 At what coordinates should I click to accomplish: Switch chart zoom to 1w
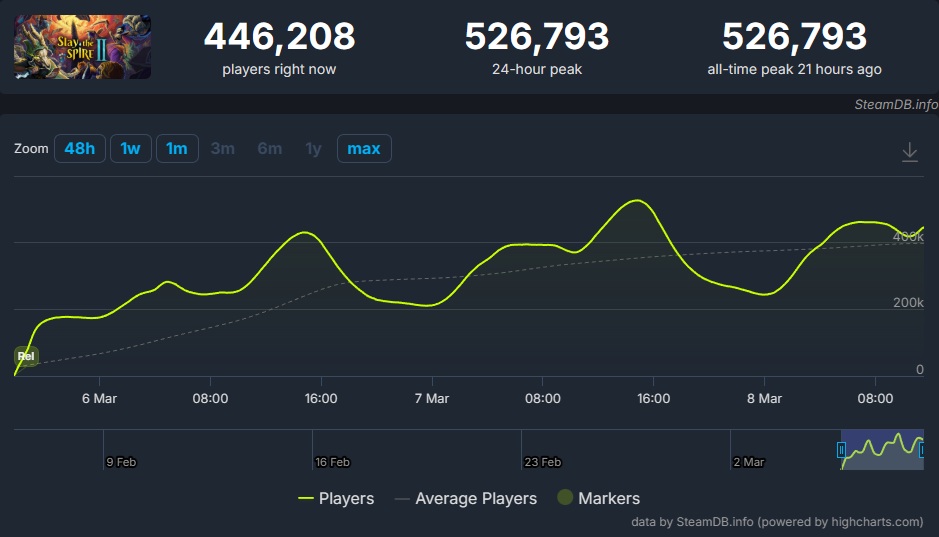coord(130,149)
